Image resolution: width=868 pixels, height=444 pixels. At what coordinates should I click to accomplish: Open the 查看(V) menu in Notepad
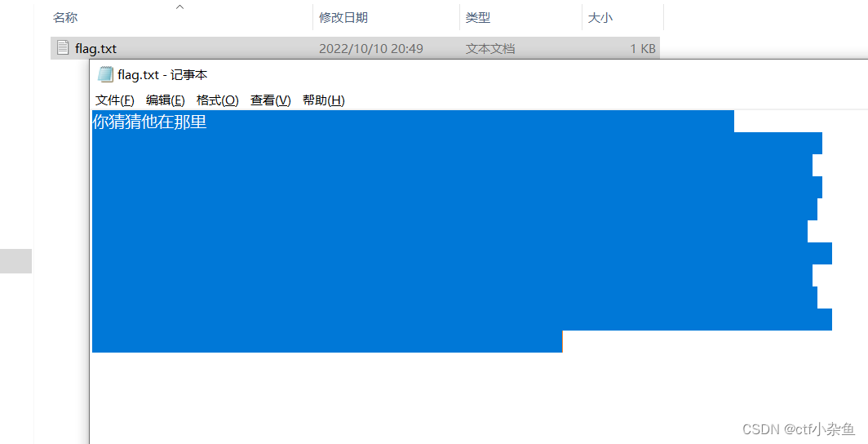coord(270,100)
